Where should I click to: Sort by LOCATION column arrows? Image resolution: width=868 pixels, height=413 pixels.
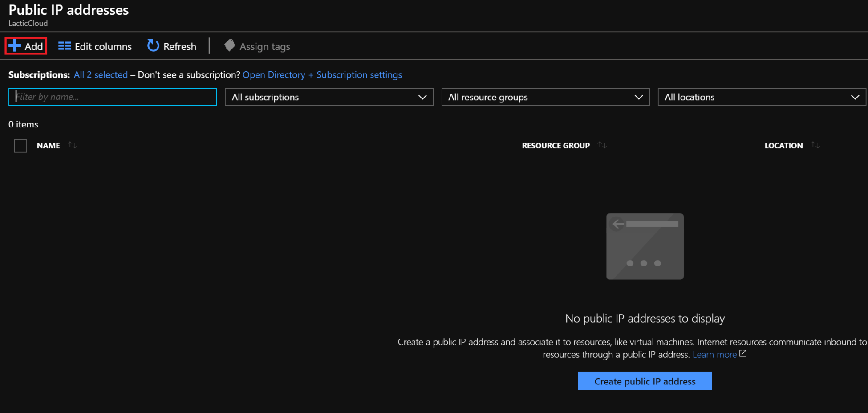coord(815,145)
